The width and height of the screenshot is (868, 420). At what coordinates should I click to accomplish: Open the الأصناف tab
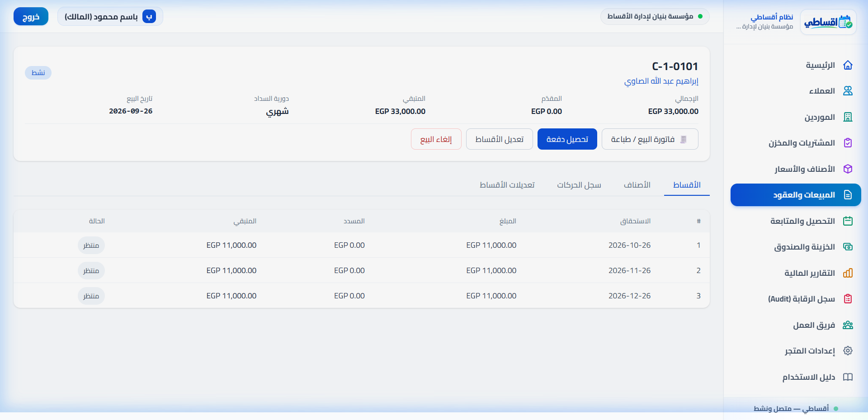coord(637,185)
